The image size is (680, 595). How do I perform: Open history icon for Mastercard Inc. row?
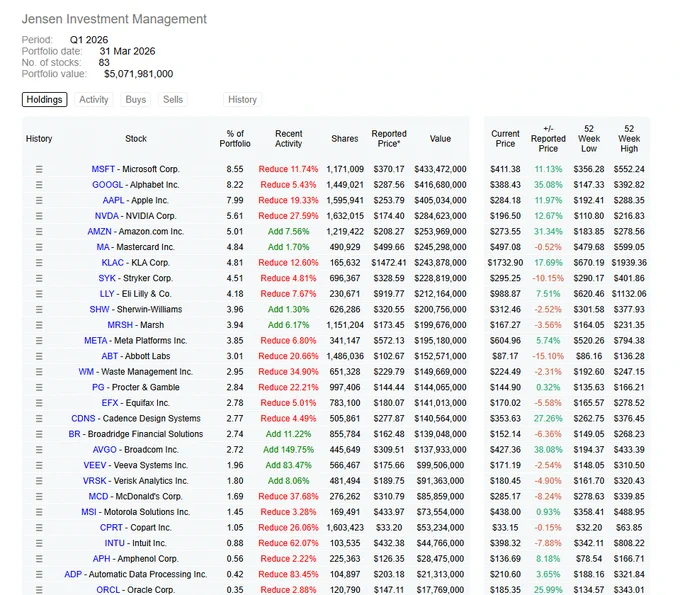pyautogui.click(x=39, y=247)
